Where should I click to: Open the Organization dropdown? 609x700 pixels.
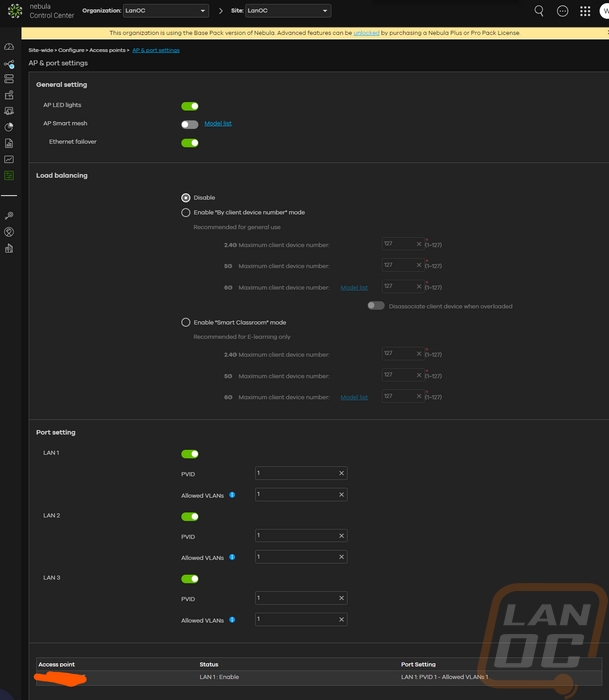[165, 11]
